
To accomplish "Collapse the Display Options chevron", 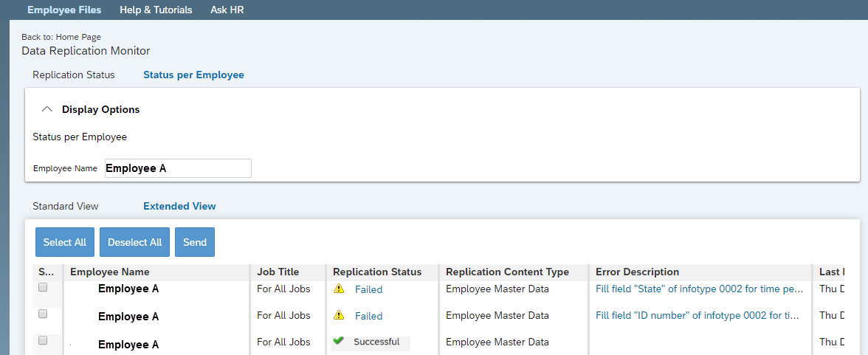I will pyautogui.click(x=47, y=110).
